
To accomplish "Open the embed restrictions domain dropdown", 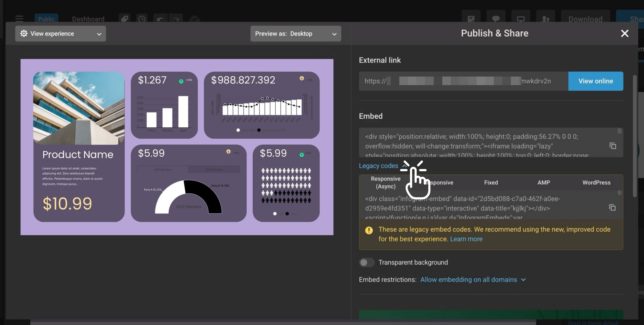I will coord(473,280).
